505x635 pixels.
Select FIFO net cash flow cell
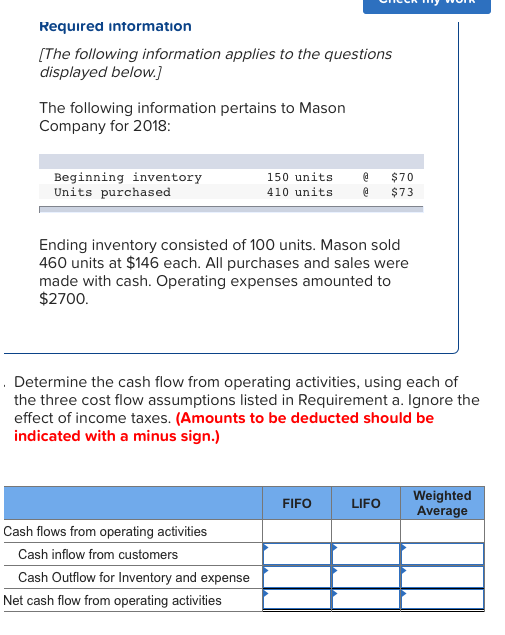(x=297, y=599)
